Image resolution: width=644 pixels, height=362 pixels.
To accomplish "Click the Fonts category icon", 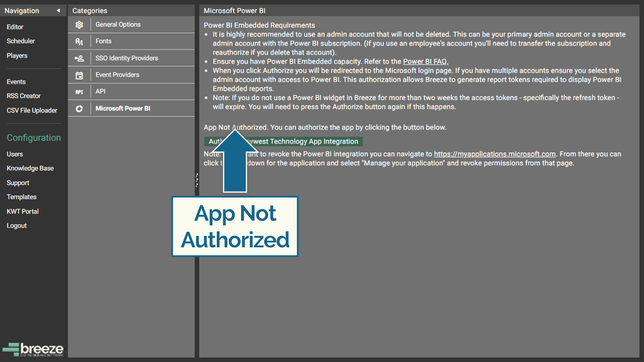I will tap(79, 42).
